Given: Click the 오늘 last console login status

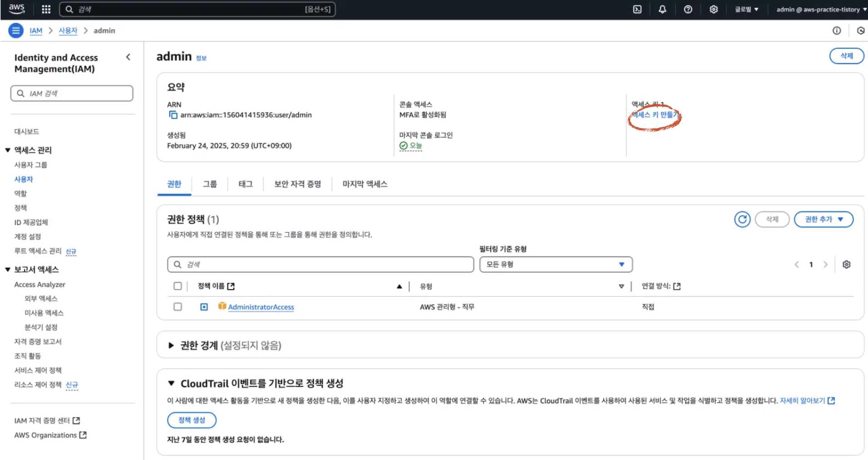Looking at the screenshot, I should coord(411,146).
